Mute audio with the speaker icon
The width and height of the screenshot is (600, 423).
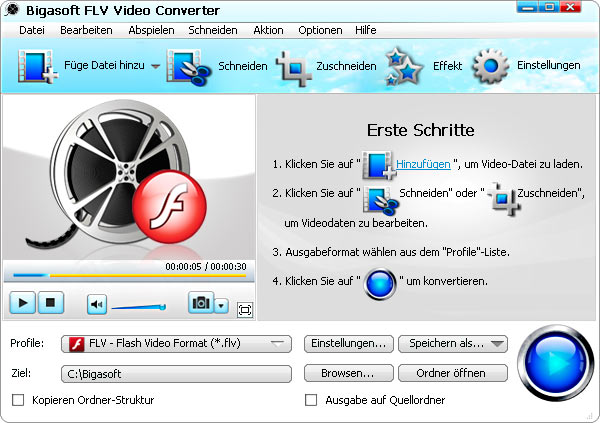coord(96,304)
